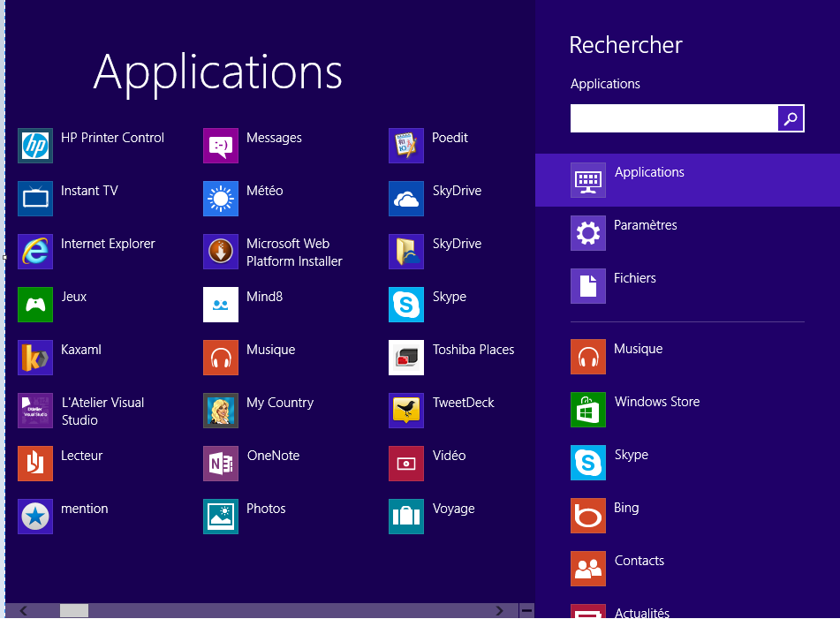Click the Rechercher search text field

coord(674,118)
